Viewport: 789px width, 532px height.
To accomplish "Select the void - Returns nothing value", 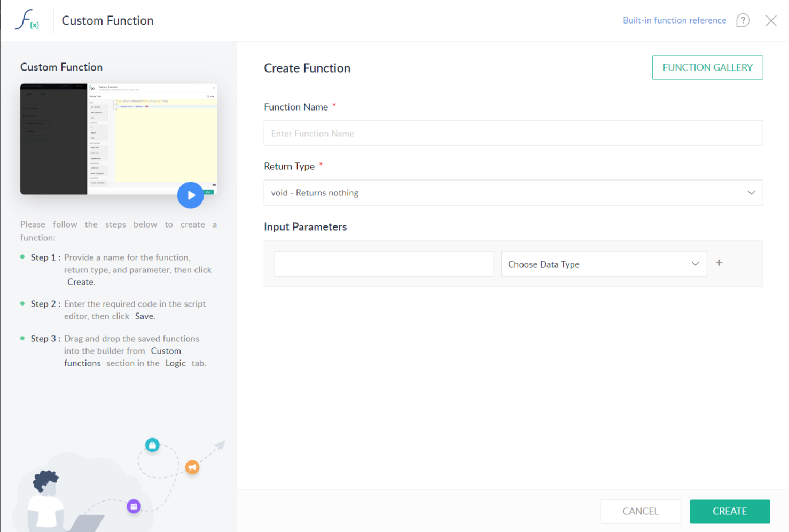I will [315, 192].
